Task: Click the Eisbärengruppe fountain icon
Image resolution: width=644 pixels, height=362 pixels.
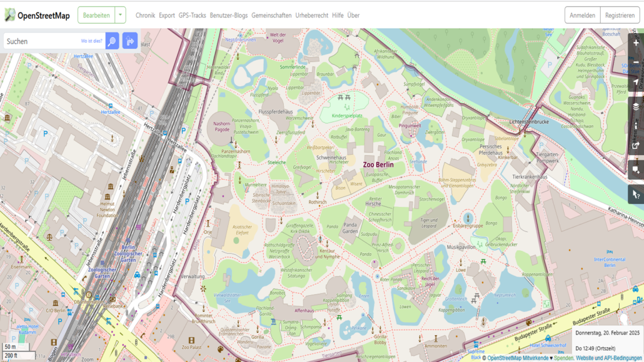Action: (468, 218)
